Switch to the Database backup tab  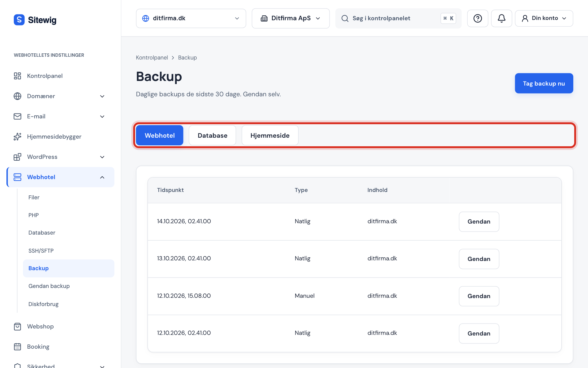pyautogui.click(x=213, y=135)
